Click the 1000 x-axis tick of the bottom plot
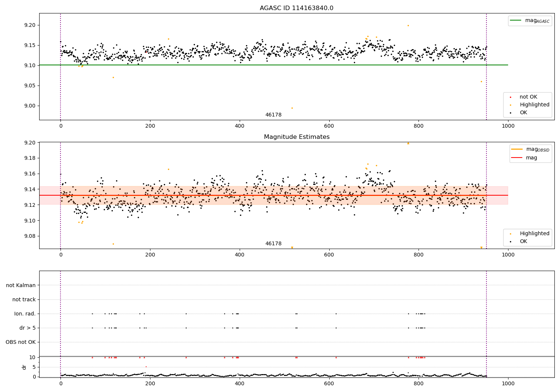The height and width of the screenshot is (392, 560). click(508, 383)
